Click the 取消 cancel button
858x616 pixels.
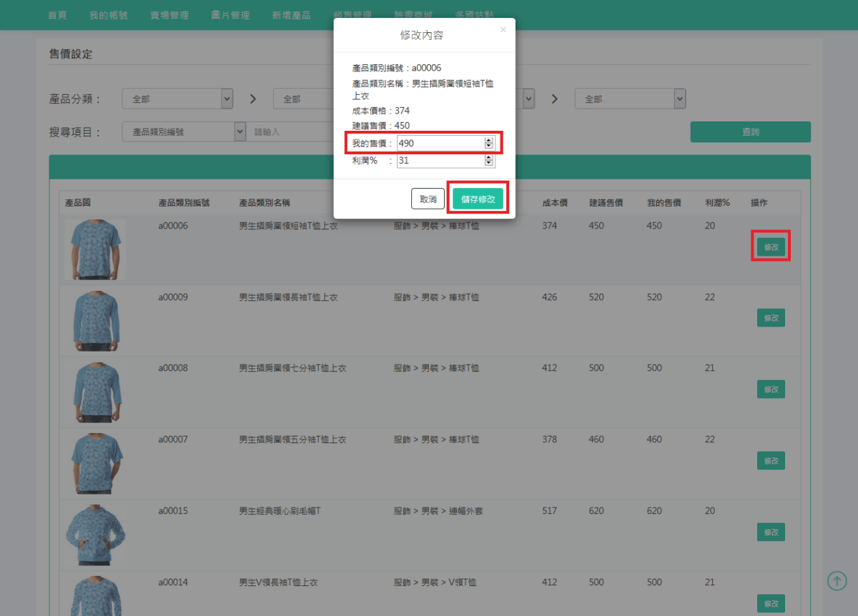tap(428, 199)
